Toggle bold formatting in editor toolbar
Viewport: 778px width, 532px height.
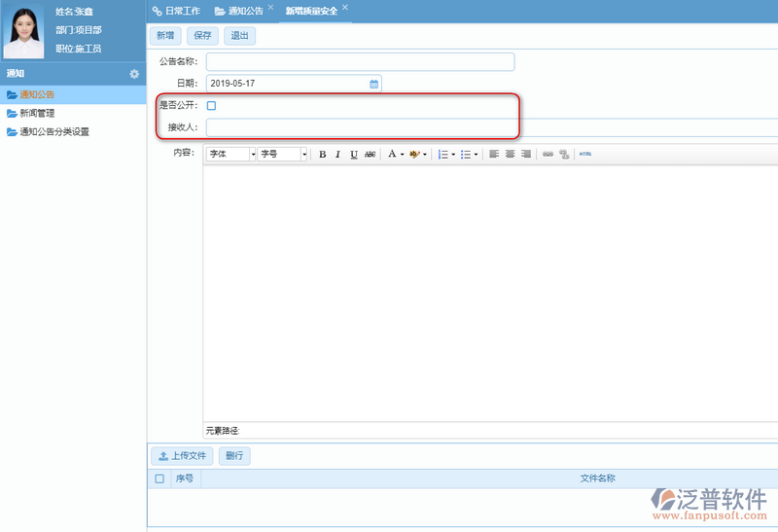[x=323, y=155]
